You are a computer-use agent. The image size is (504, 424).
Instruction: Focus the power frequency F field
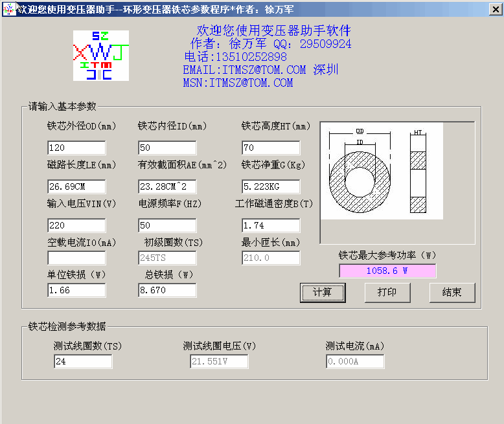pyautogui.click(x=166, y=225)
